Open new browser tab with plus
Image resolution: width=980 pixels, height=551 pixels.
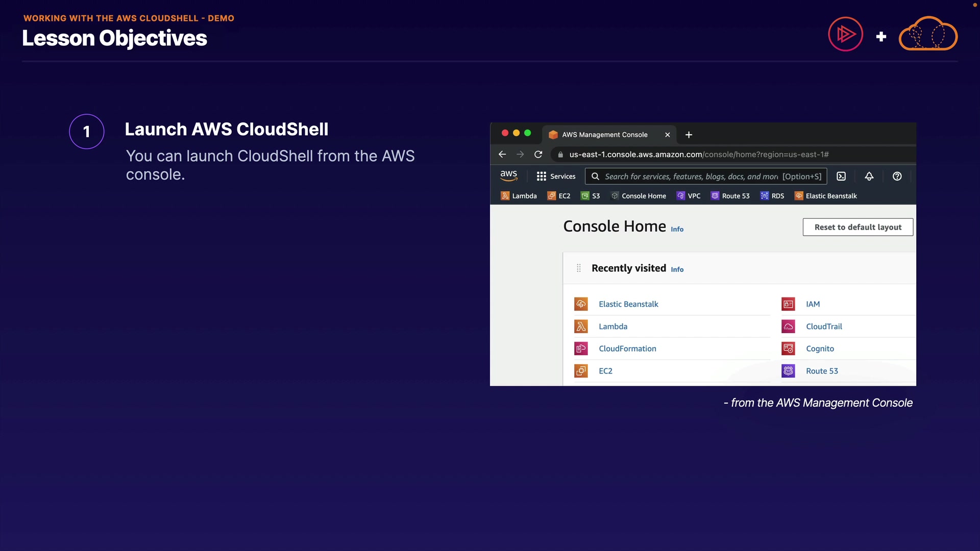689,135
